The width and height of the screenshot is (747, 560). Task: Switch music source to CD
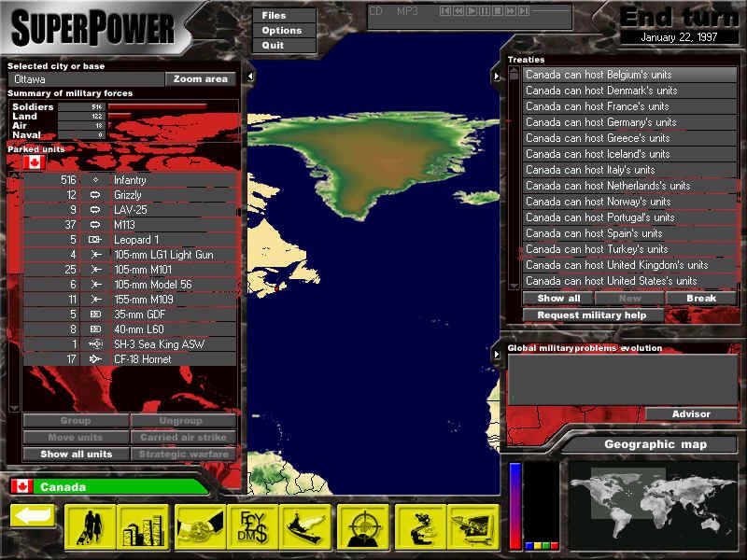coord(375,10)
